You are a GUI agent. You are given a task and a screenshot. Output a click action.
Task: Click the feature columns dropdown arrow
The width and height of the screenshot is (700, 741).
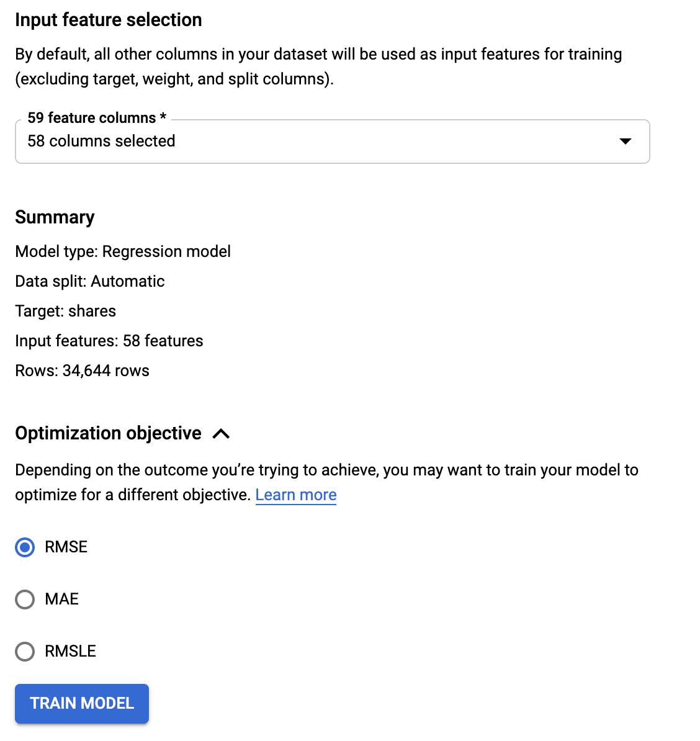click(x=625, y=141)
